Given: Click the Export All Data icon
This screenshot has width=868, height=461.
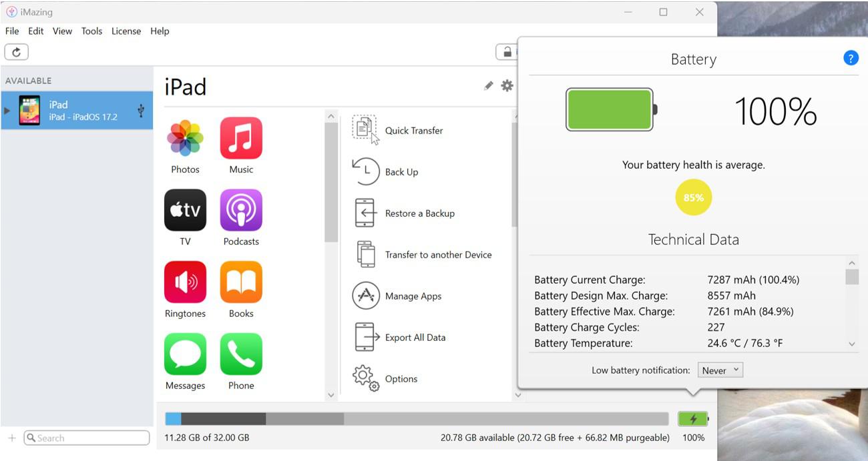Looking at the screenshot, I should [367, 337].
